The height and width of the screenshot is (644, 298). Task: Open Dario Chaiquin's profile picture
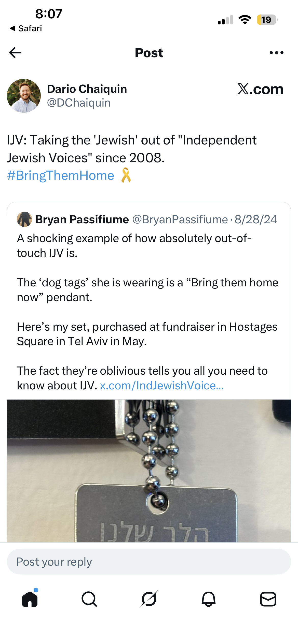click(24, 96)
